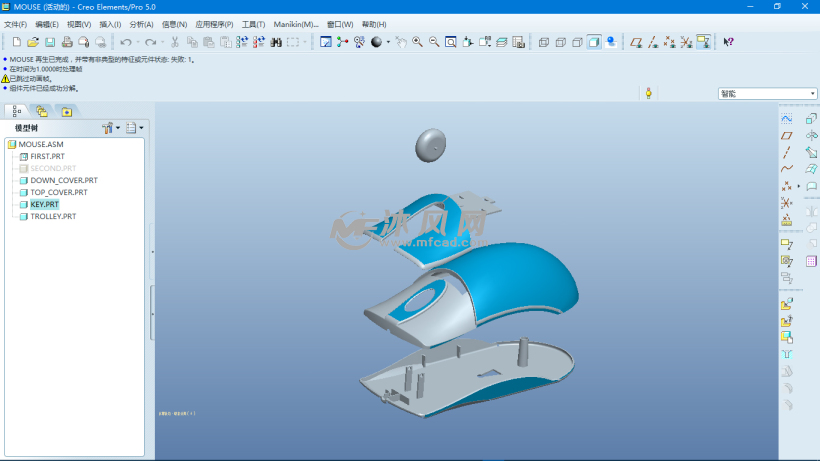Open the 插入(I) menu
This screenshot has height=461, width=820.
tap(110, 25)
